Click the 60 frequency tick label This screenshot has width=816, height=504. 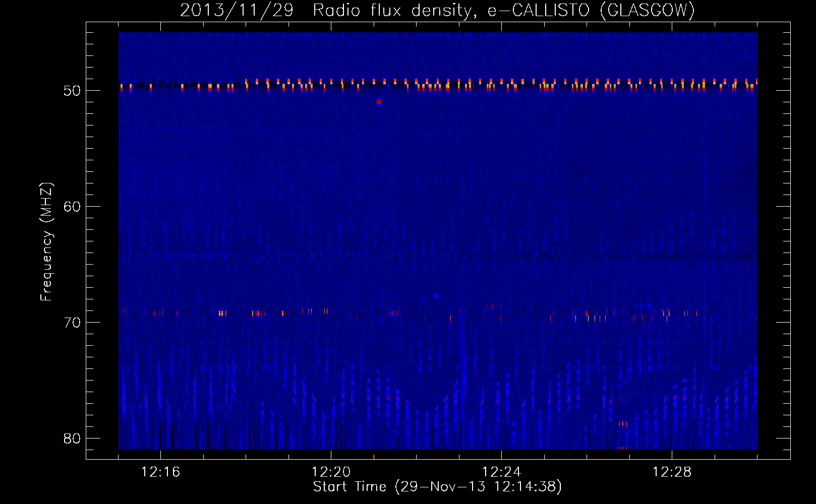click(72, 207)
